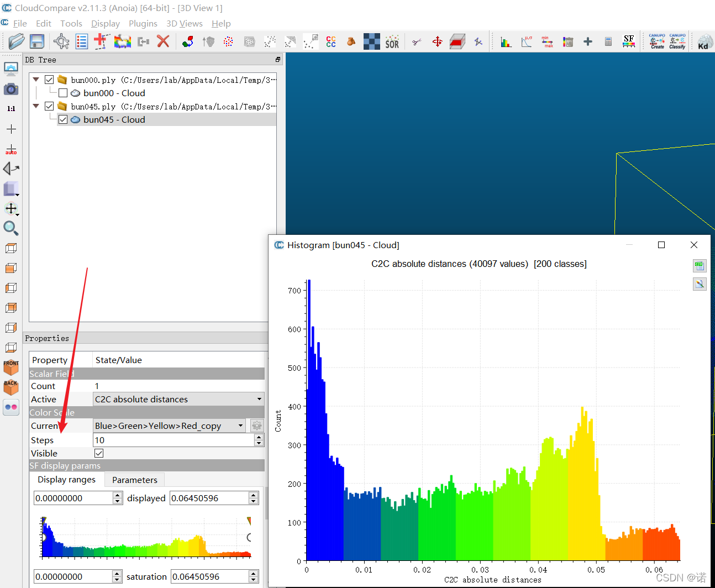Screen dimensions: 715x588
Task: Open the Active scalar field dropdown
Action: pyautogui.click(x=258, y=399)
